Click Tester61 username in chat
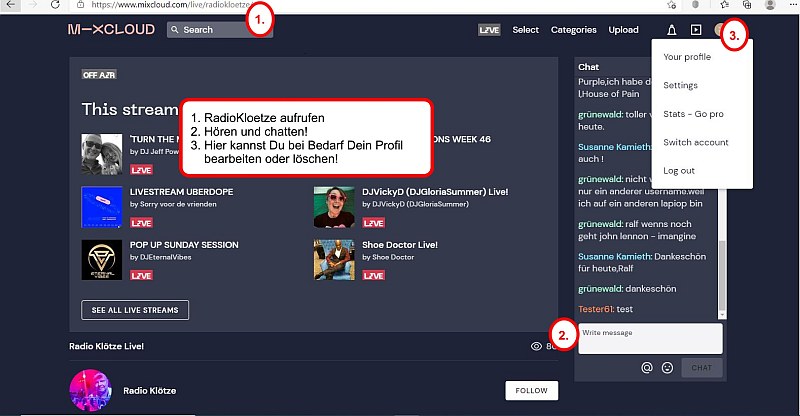Viewport: 800px width, 416px height. 595,309
